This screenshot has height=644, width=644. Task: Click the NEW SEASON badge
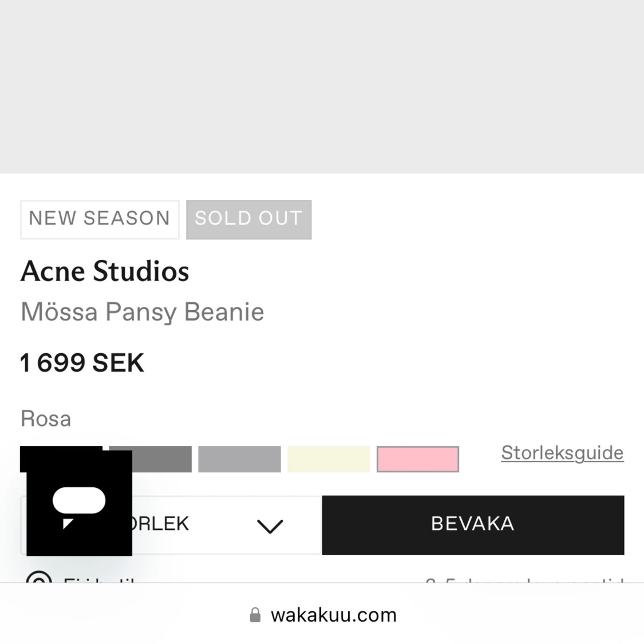pyautogui.click(x=100, y=219)
